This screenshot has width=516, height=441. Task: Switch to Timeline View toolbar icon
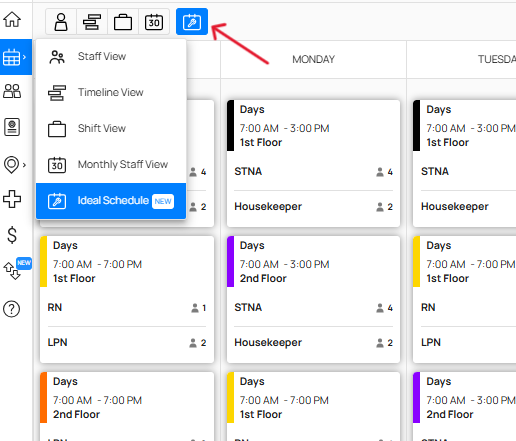(x=92, y=22)
